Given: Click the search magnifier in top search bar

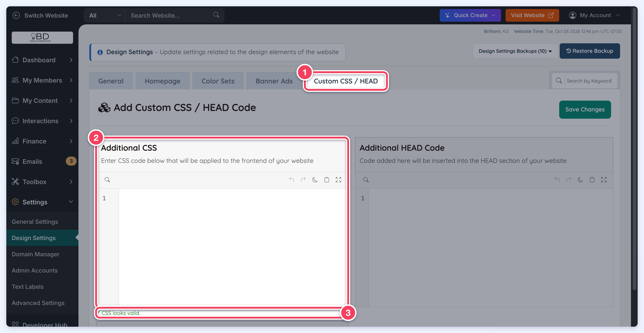Looking at the screenshot, I should click(216, 15).
